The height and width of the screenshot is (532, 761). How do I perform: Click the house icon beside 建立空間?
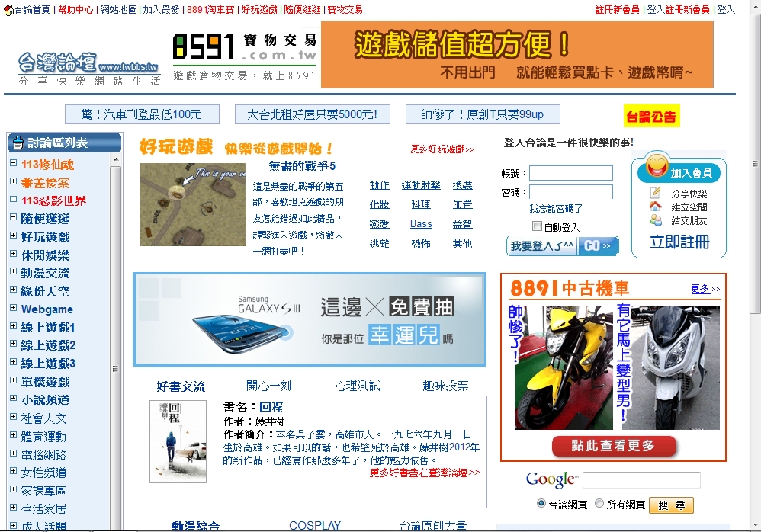point(656,207)
